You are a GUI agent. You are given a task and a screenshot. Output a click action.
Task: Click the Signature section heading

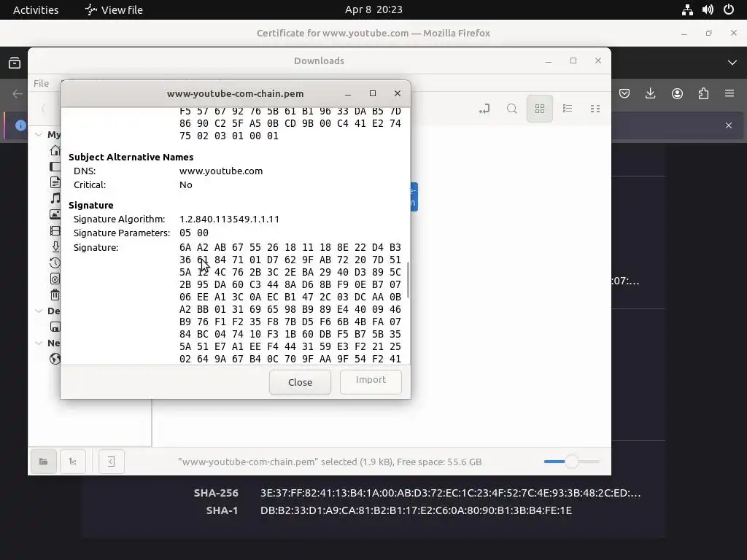point(91,205)
